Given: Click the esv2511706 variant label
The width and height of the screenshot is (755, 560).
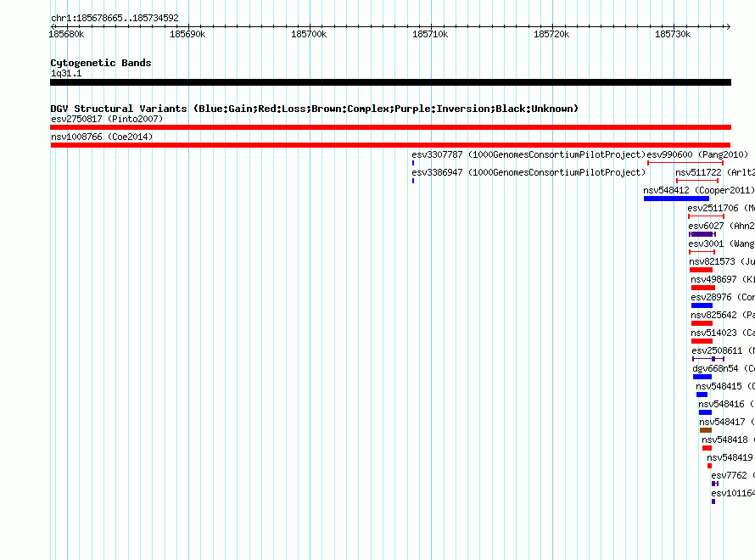Looking at the screenshot, I should [x=721, y=208].
